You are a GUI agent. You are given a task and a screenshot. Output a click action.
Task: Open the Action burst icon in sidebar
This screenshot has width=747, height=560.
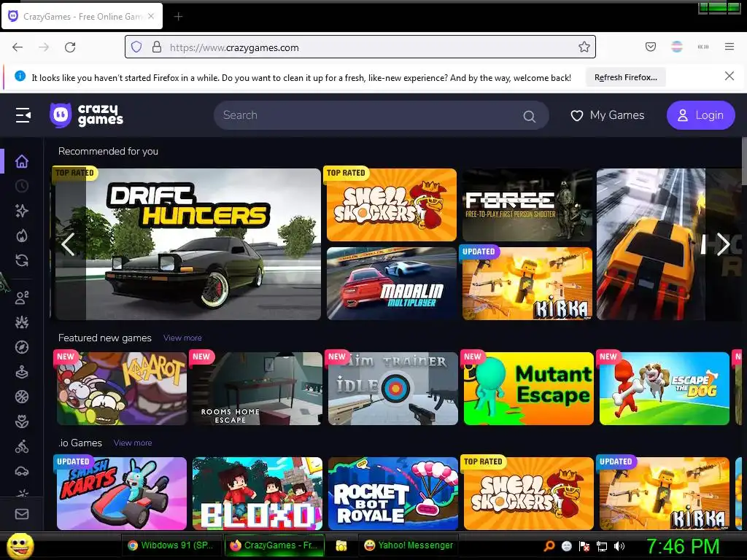coord(22,322)
